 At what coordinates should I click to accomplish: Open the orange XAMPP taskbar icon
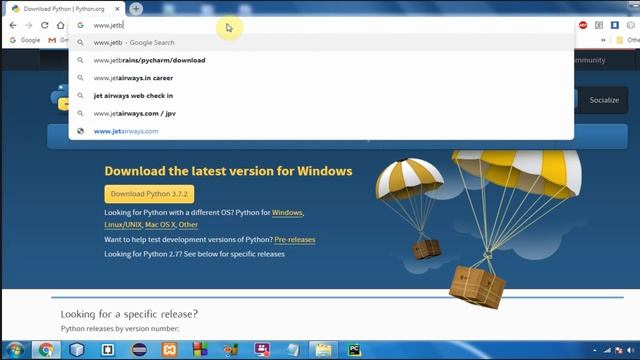(x=169, y=350)
